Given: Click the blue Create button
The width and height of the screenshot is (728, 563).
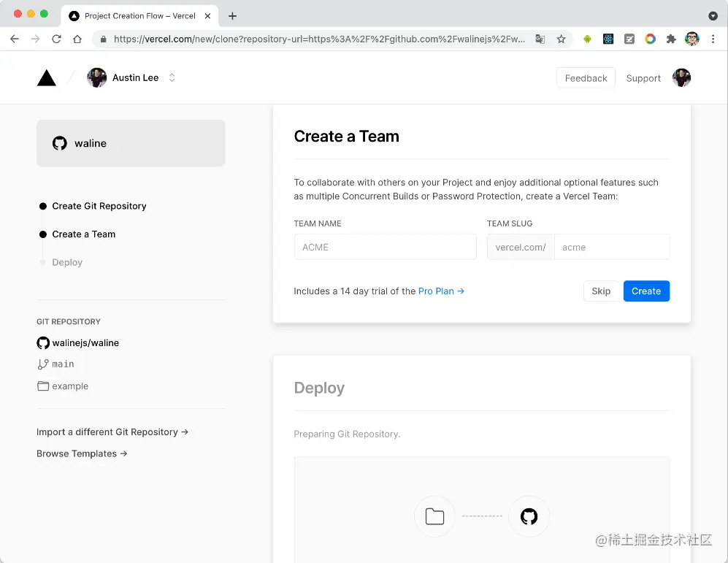Looking at the screenshot, I should pyautogui.click(x=645, y=291).
